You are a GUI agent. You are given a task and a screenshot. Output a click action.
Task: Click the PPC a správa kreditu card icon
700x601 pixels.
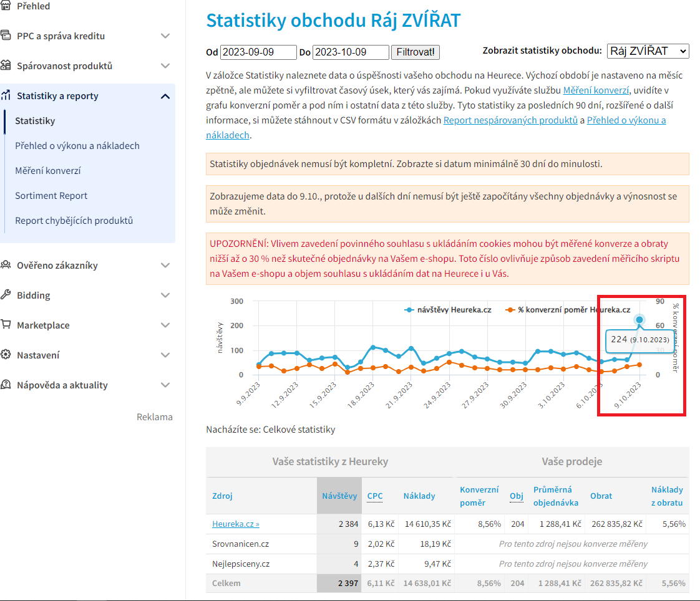6,36
